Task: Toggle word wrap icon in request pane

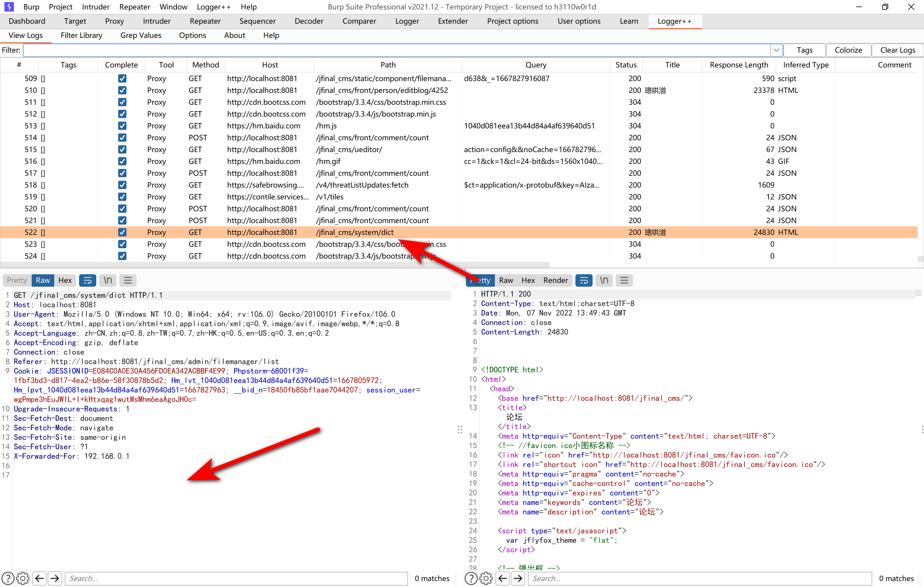Action: point(87,280)
